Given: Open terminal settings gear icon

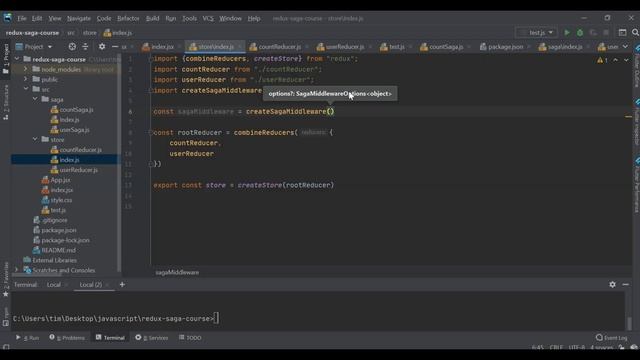Looking at the screenshot, I should [612, 284].
